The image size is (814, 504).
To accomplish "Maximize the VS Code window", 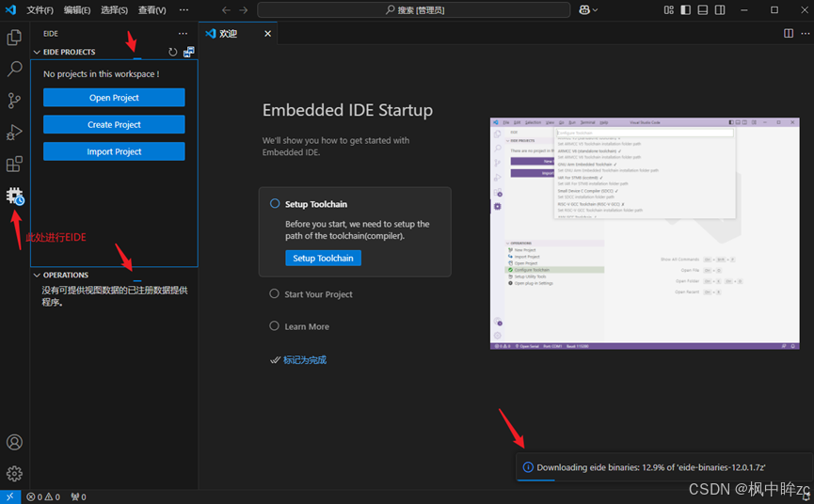I will [774, 9].
